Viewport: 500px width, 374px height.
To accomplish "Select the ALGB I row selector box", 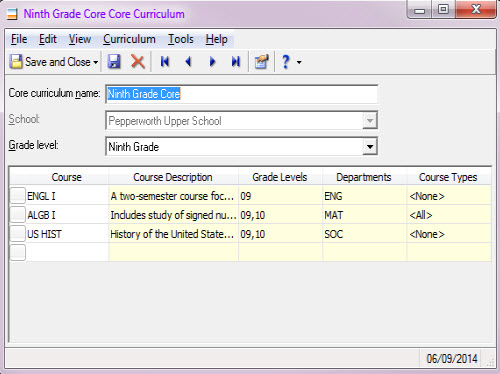I will (x=18, y=214).
